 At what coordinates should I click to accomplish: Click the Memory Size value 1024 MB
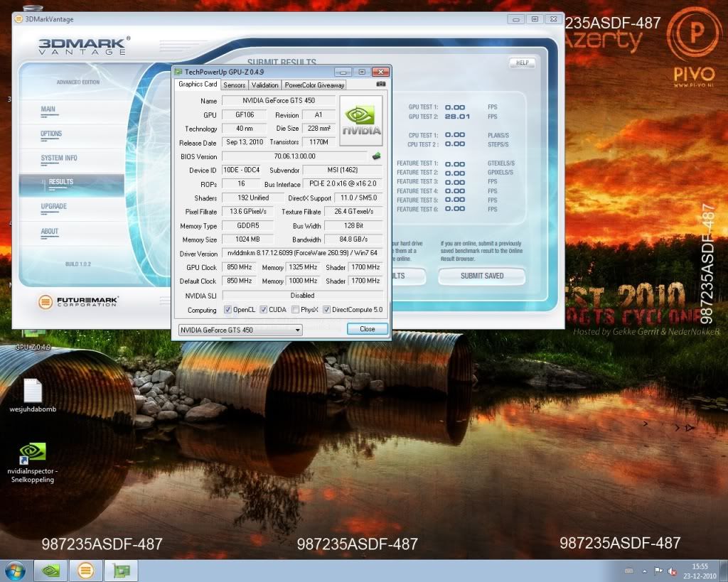(x=247, y=239)
